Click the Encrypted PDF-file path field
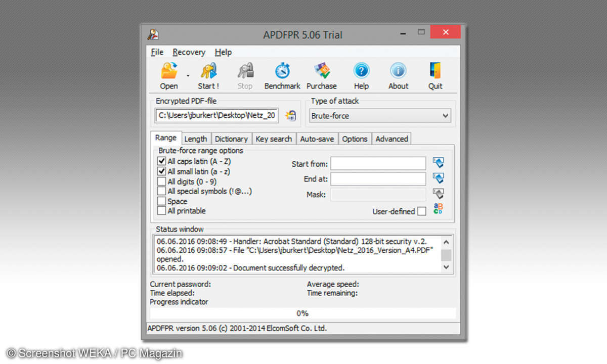The height and width of the screenshot is (364, 607). [x=216, y=116]
